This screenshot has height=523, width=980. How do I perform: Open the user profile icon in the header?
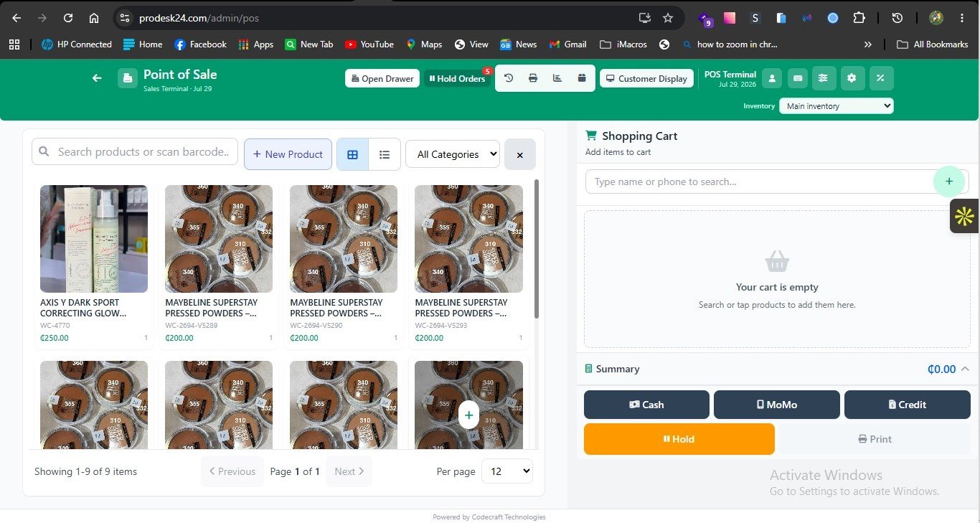(772, 78)
